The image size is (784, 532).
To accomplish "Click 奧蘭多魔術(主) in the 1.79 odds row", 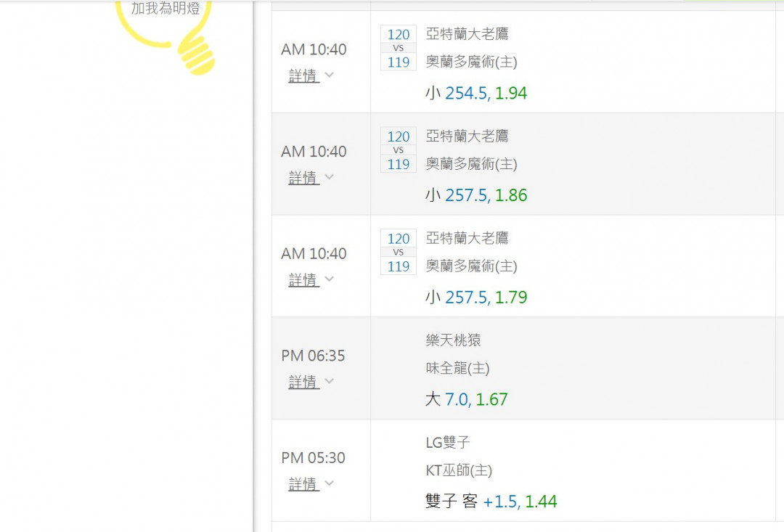I will (x=472, y=266).
